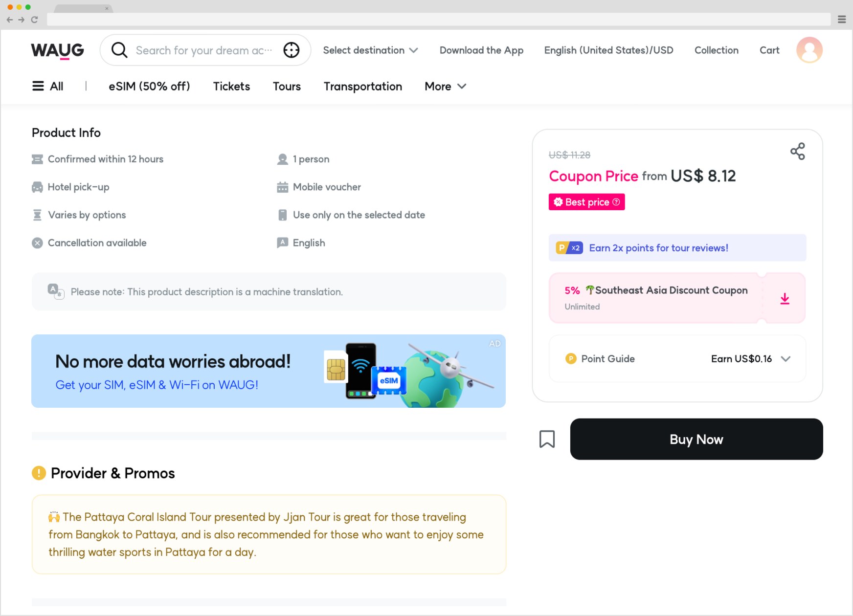Screen dimensions: 853x616
Task: Click the browser forward arrow
Action: tap(22, 20)
